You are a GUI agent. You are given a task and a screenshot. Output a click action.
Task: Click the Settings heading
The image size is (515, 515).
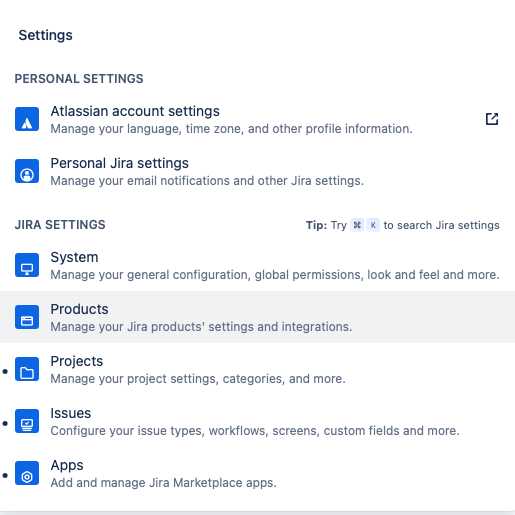pos(45,35)
